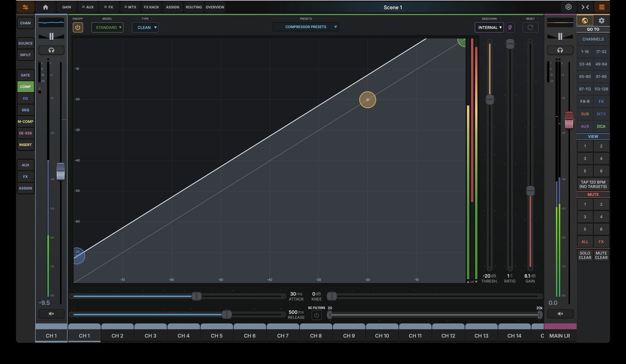Image resolution: width=626 pixels, height=364 pixels.
Task: Click the KNEE slider handle
Action: [x=332, y=296]
